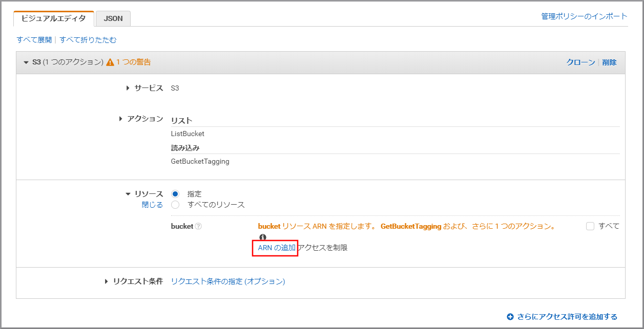Click the S3 service value text

(175, 88)
